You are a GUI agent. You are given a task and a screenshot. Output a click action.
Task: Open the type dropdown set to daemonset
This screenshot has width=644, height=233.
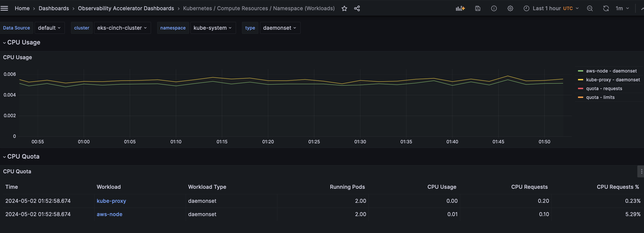point(280,28)
